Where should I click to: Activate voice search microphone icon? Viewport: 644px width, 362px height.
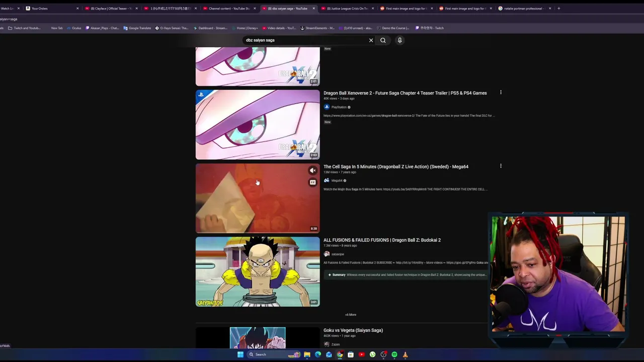click(x=399, y=40)
